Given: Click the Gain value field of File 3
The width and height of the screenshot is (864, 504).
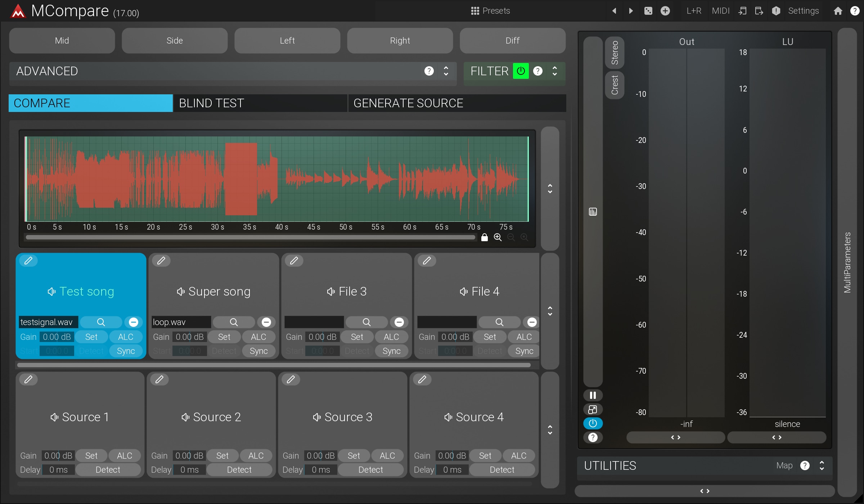Looking at the screenshot, I should point(322,337).
